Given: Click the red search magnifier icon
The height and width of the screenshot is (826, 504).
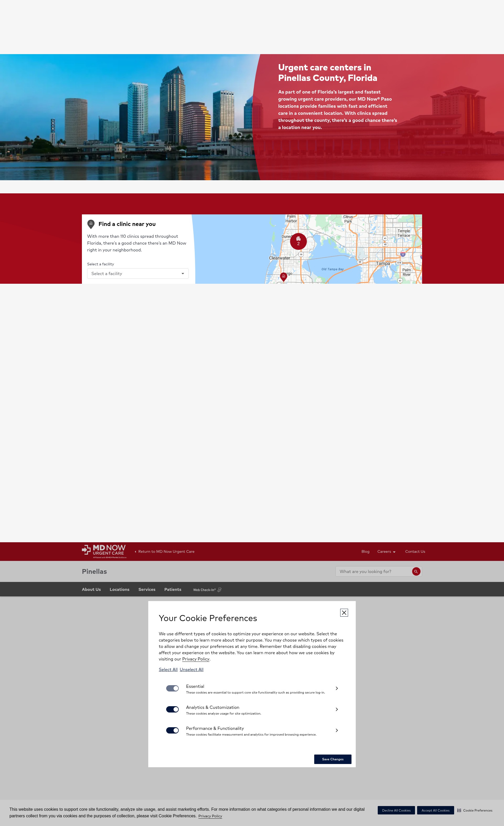Looking at the screenshot, I should [416, 572].
